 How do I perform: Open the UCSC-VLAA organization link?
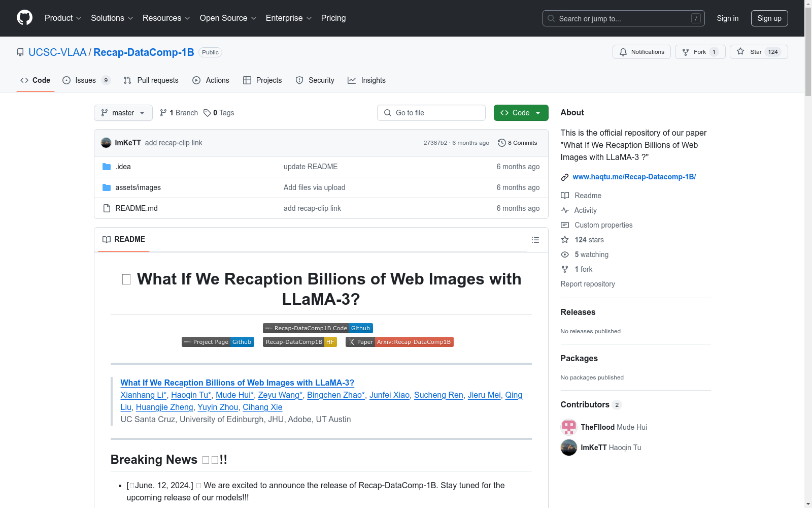pos(57,52)
